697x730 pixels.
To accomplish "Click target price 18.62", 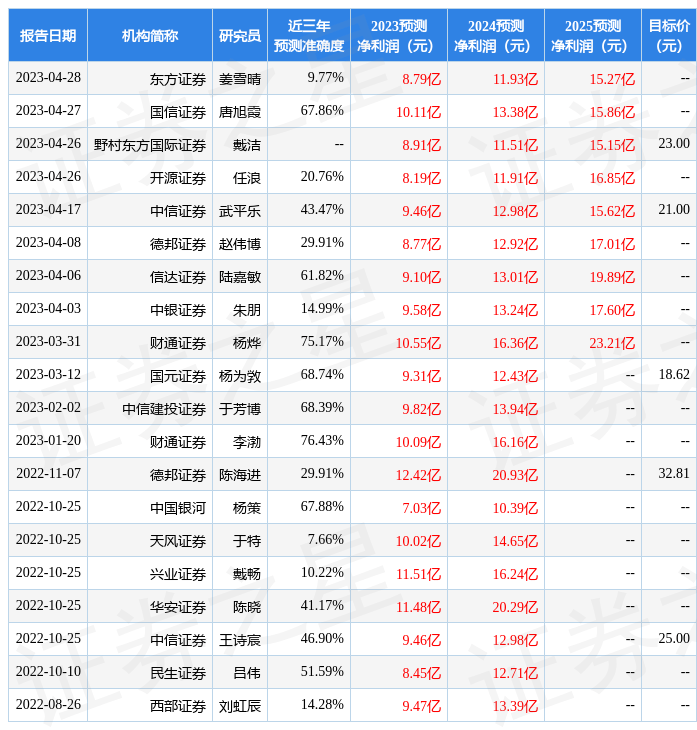I will [x=674, y=375].
